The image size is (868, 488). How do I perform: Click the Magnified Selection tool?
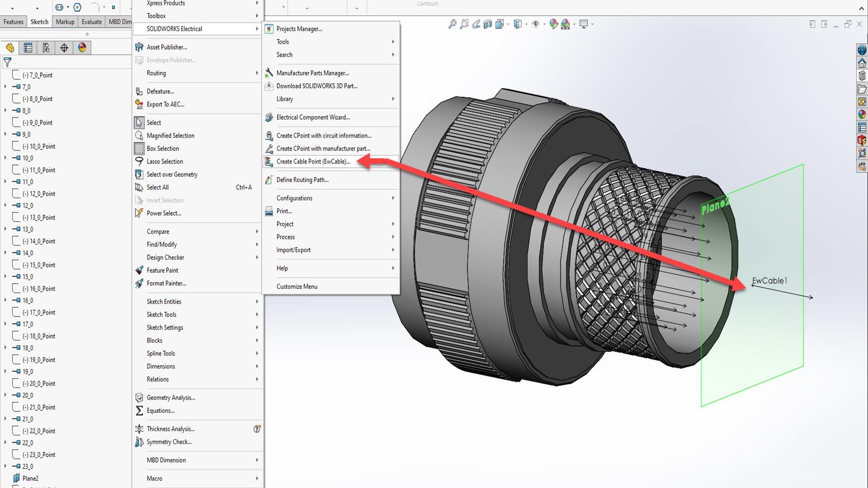point(170,135)
